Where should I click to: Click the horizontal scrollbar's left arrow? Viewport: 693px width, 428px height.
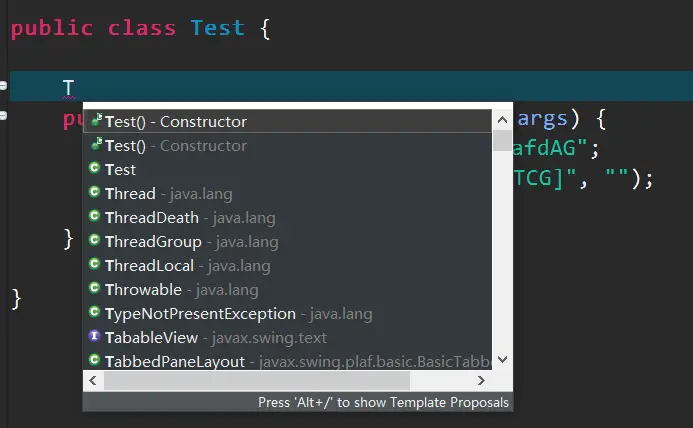pos(93,380)
